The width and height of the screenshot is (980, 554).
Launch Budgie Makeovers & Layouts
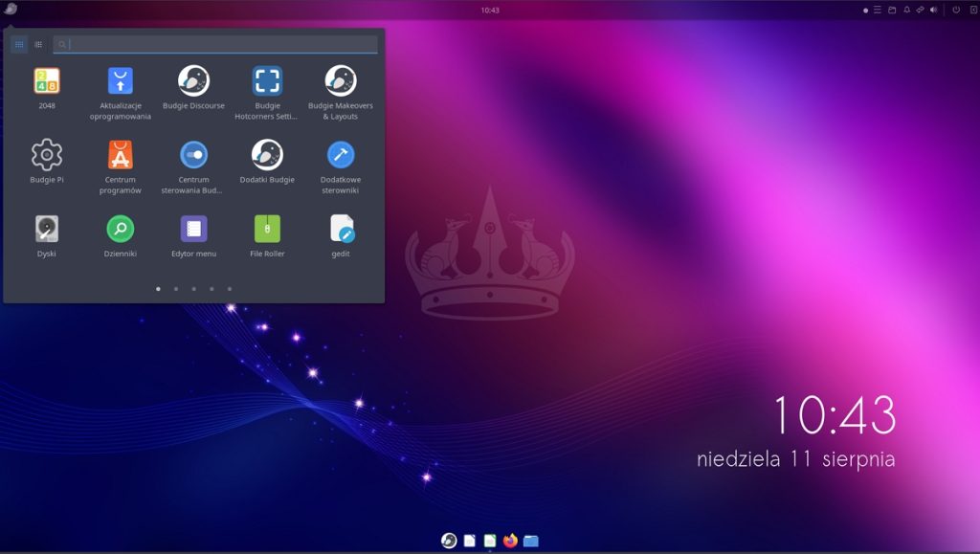(x=341, y=81)
